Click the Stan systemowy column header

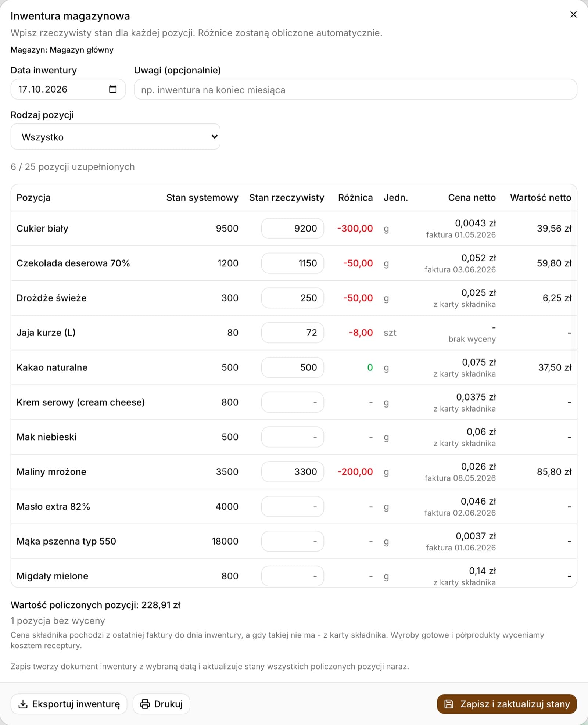(202, 198)
